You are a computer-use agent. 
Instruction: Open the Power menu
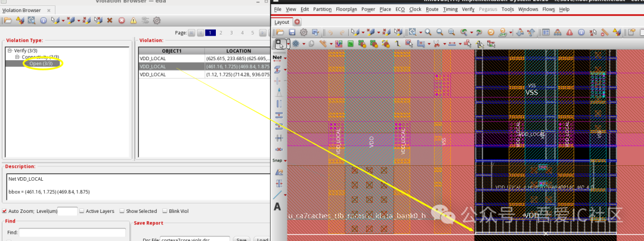click(369, 9)
